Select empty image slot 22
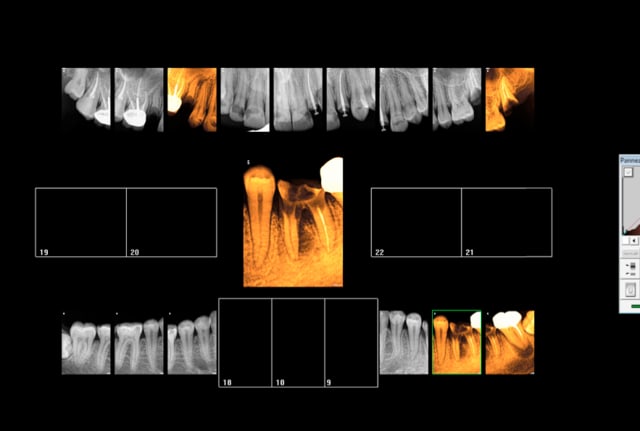Image resolution: width=640 pixels, height=431 pixels. coord(416,222)
